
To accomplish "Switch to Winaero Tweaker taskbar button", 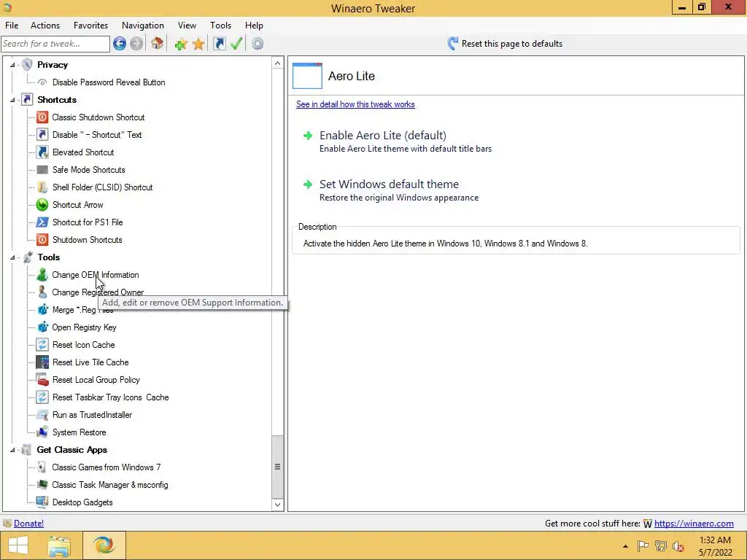I will [x=104, y=545].
